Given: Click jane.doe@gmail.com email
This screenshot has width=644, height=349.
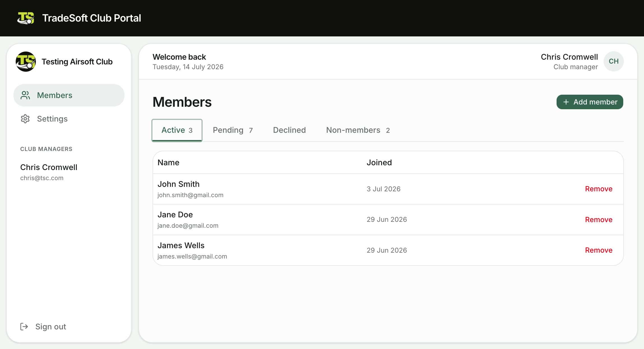Looking at the screenshot, I should click(x=188, y=226).
